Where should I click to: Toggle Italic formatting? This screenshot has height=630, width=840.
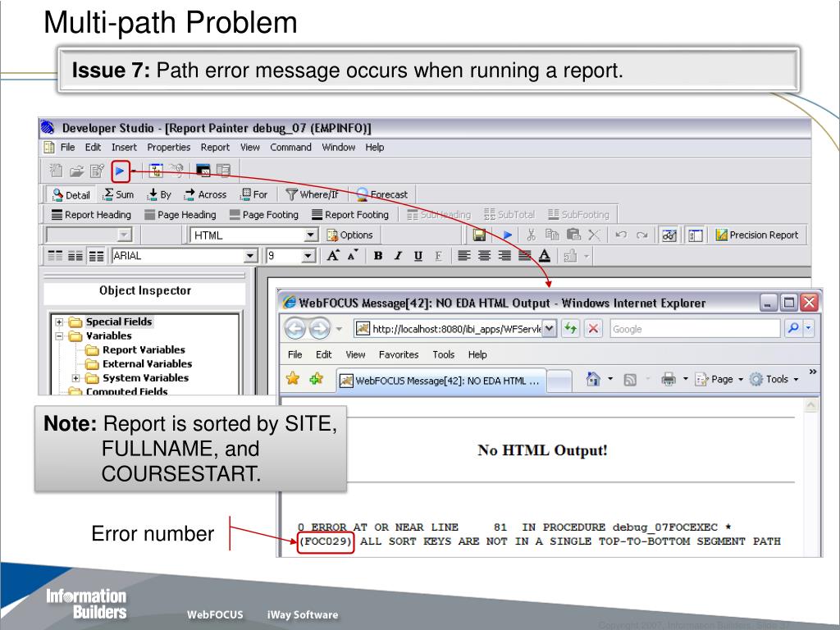click(398, 256)
